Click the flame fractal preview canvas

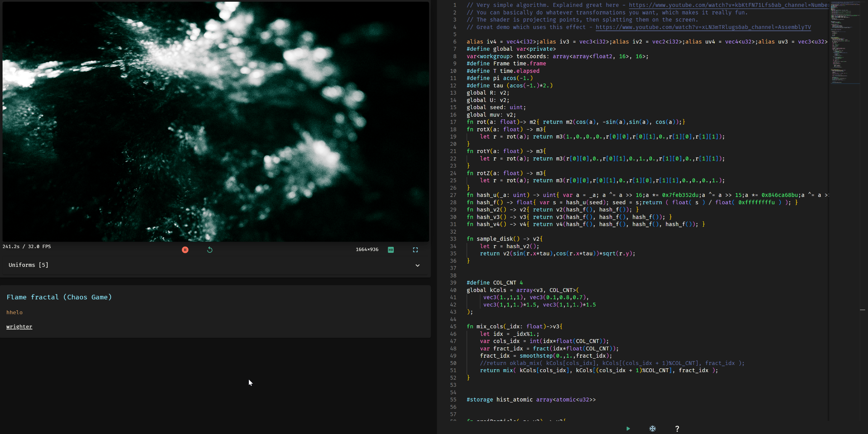216,122
